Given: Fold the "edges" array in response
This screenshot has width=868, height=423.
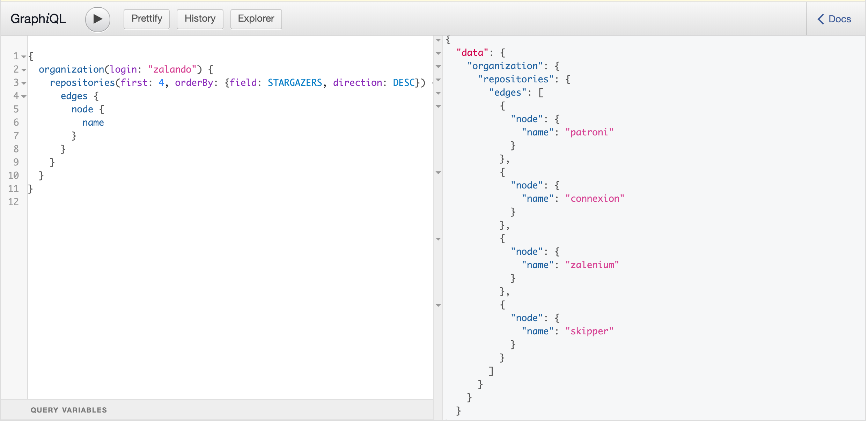Looking at the screenshot, I should pos(438,93).
